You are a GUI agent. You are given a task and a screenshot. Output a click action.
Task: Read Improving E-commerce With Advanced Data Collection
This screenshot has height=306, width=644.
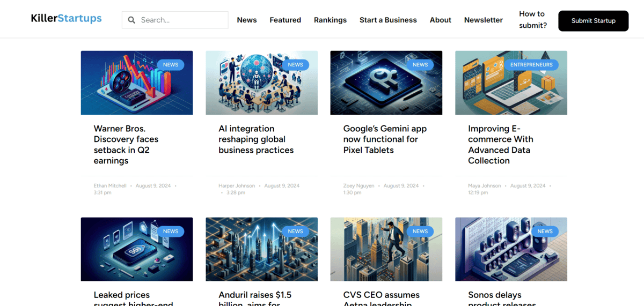pos(500,145)
